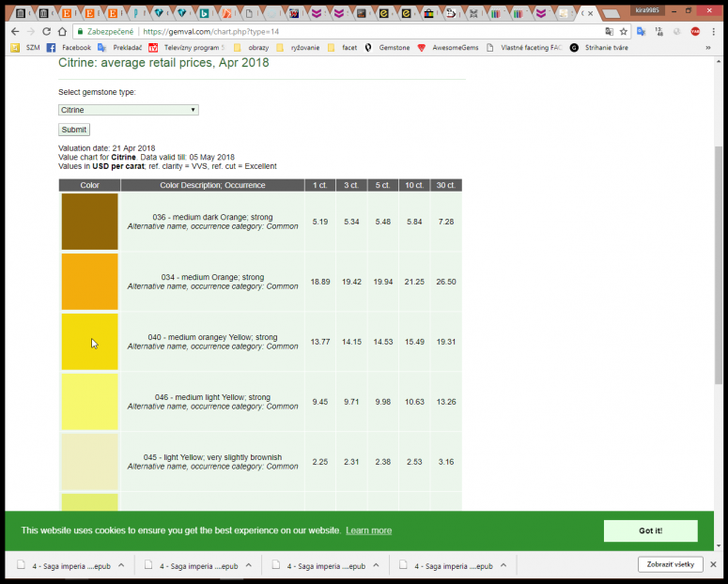Reload the gemval.com page
Viewport: 728px width, 584px height.
pos(46,32)
